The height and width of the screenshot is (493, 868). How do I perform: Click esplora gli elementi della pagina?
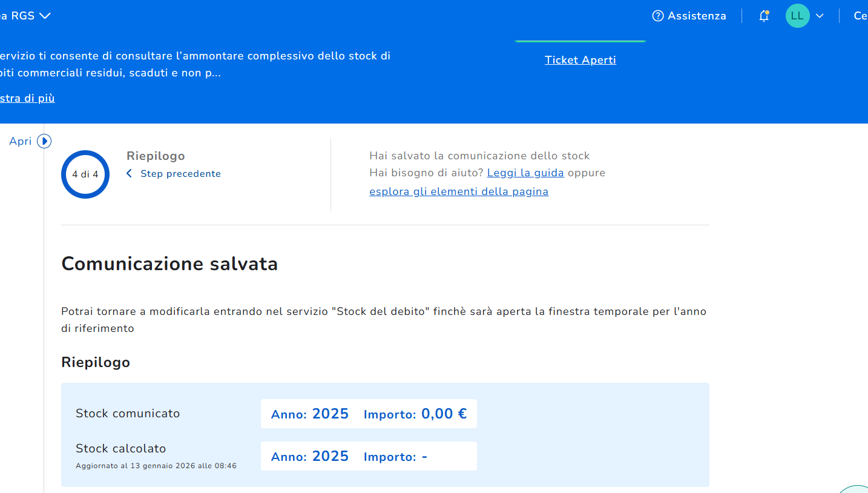tap(458, 191)
